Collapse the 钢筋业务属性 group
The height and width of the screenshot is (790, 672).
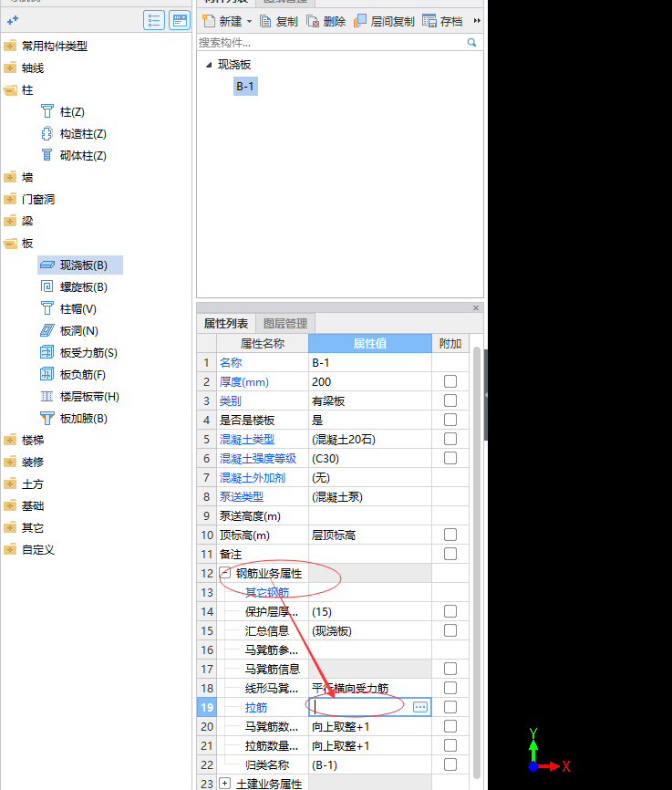[225, 573]
